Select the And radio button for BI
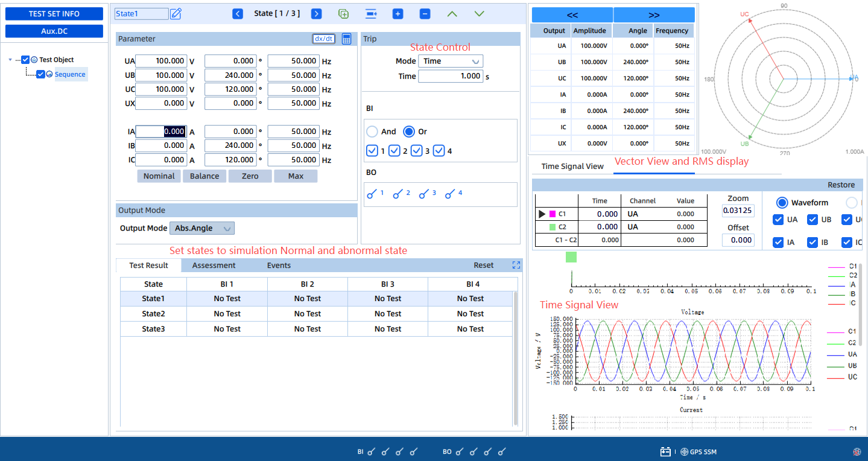 372,132
